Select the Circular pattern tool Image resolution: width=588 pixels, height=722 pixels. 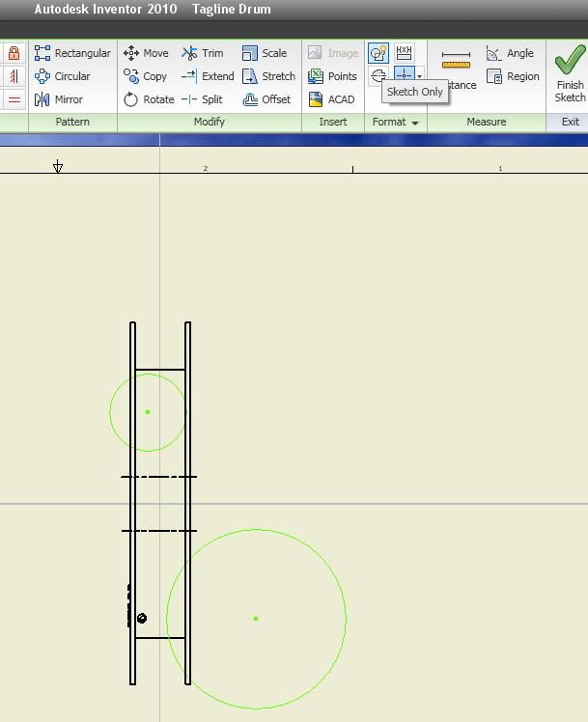[62, 76]
